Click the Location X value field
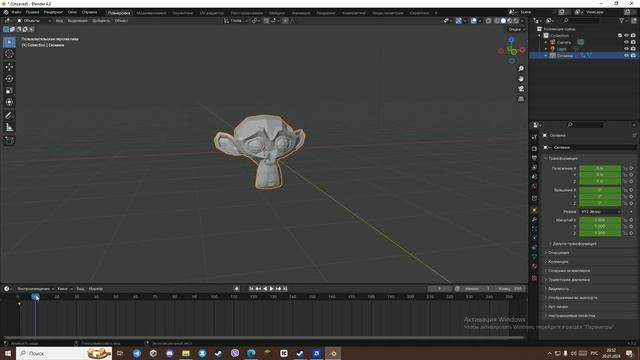 coord(600,168)
